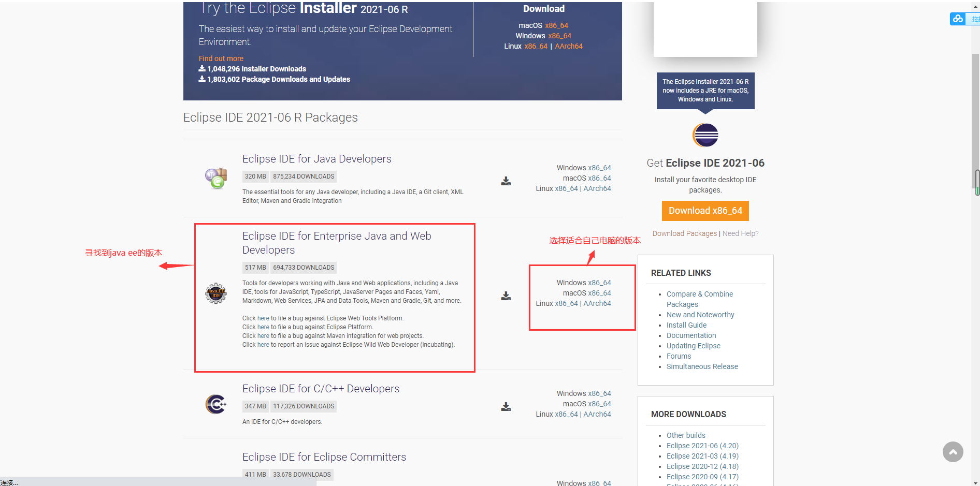Click the C/C++ Developers package icon
The height and width of the screenshot is (486, 980).
tap(216, 404)
